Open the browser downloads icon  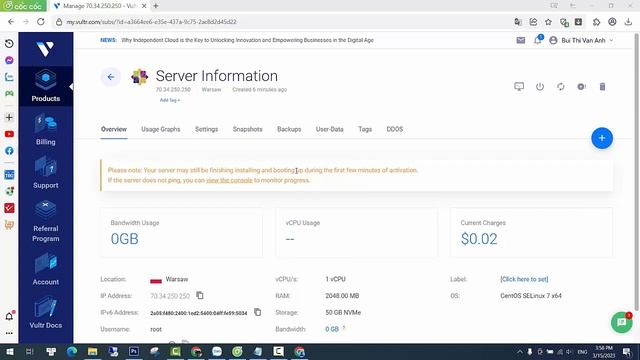pos(628,22)
